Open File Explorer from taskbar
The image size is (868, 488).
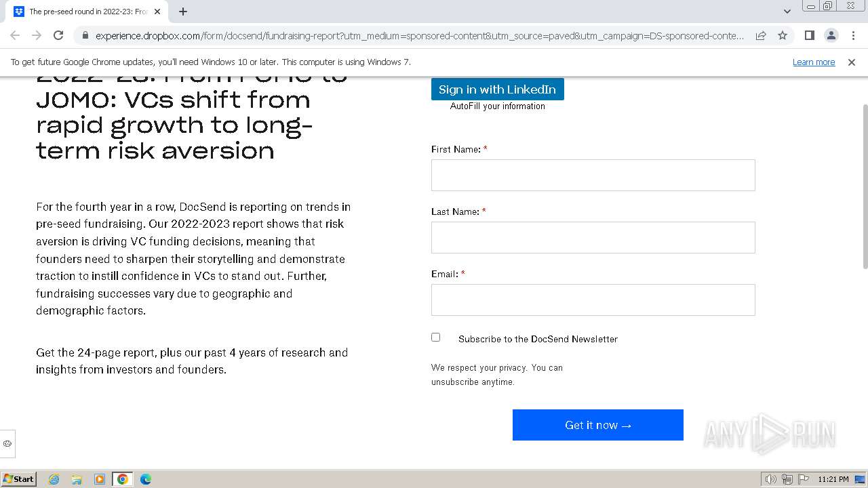(x=77, y=479)
